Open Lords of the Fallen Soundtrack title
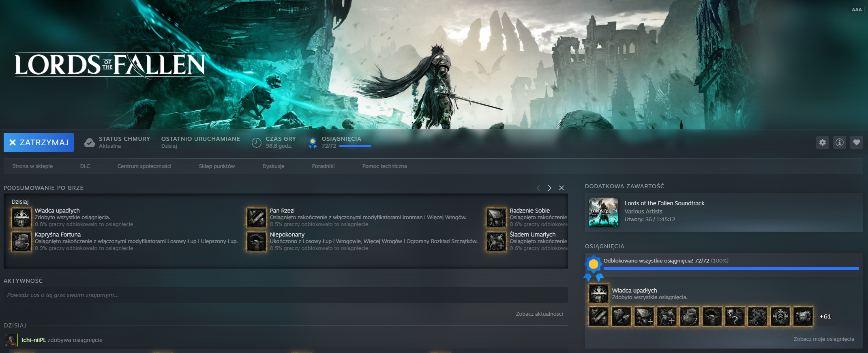The width and height of the screenshot is (868, 353). (664, 203)
